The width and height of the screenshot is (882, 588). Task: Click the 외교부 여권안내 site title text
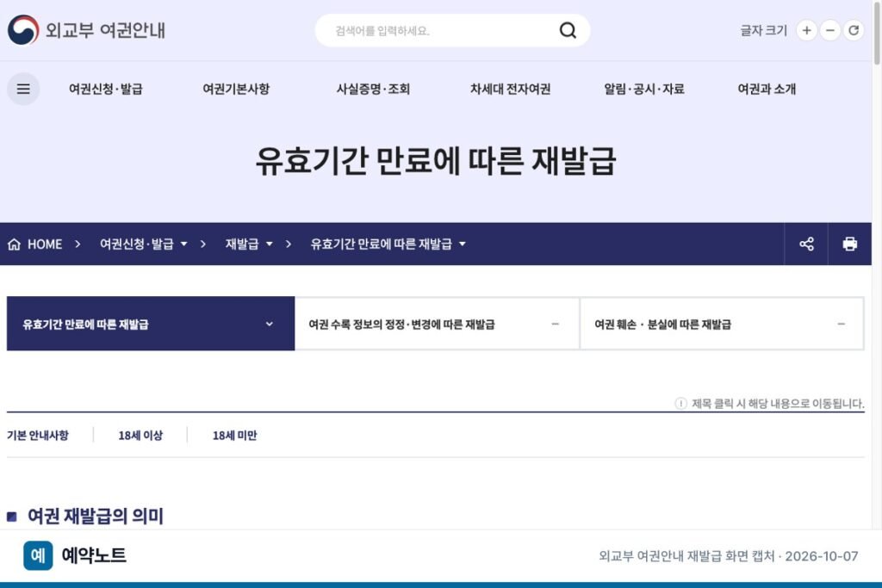[x=105, y=30]
